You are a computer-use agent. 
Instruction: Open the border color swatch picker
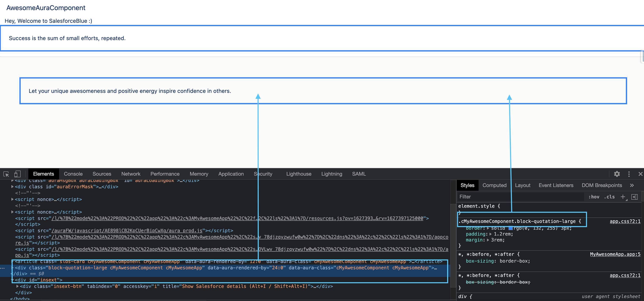tap(510, 228)
